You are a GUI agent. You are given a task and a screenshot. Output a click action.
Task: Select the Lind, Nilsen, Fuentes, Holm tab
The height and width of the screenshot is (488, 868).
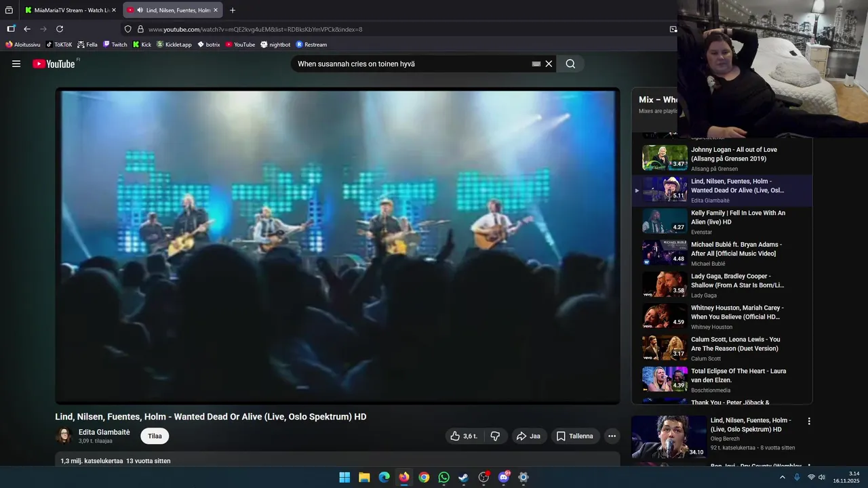tap(173, 10)
